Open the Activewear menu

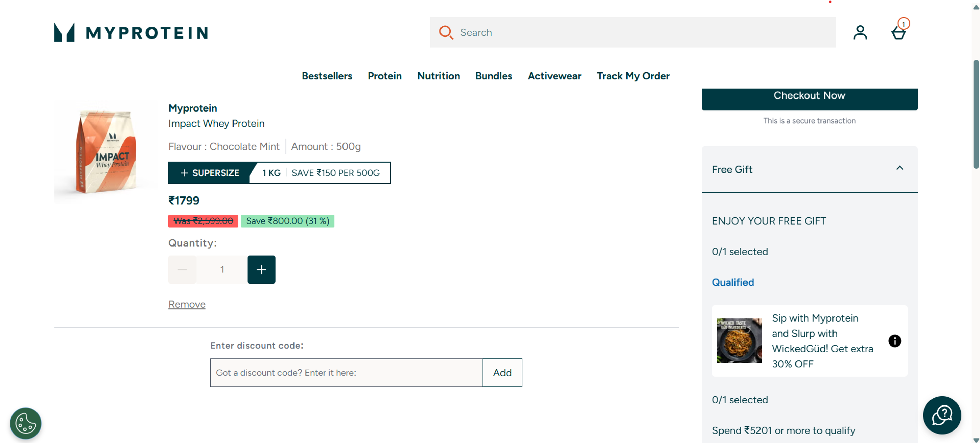pyautogui.click(x=554, y=76)
